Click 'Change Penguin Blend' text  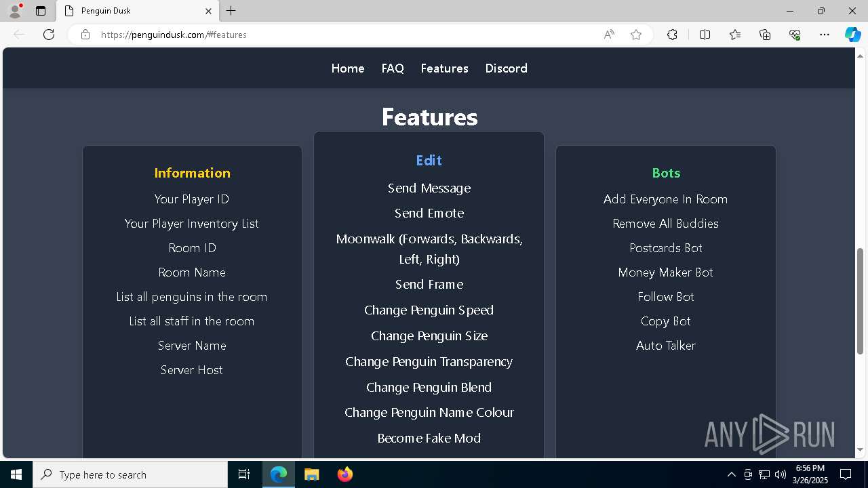[x=429, y=388]
